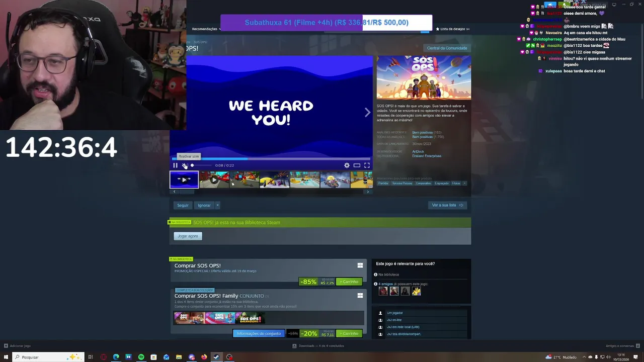Add SOS OPS! Family bundle to cart
Screen dimensions: 644x362
[350, 334]
